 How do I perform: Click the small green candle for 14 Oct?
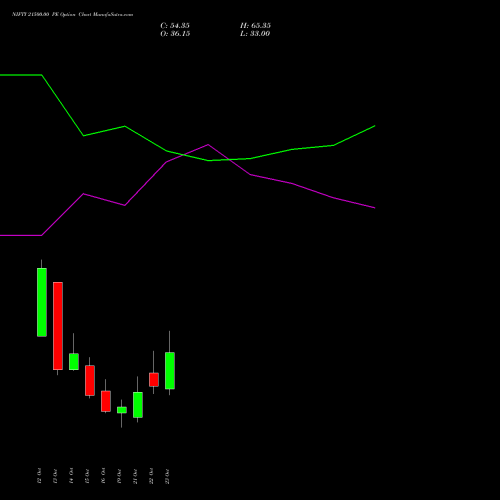(x=74, y=361)
